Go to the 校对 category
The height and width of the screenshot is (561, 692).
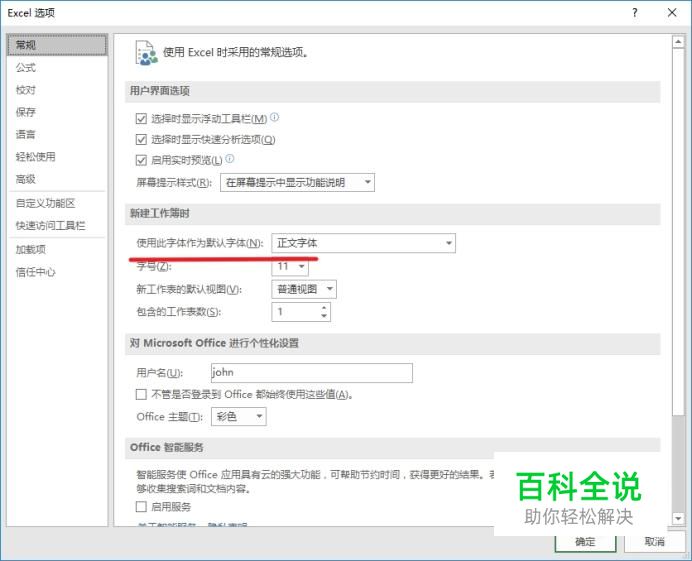click(x=26, y=90)
